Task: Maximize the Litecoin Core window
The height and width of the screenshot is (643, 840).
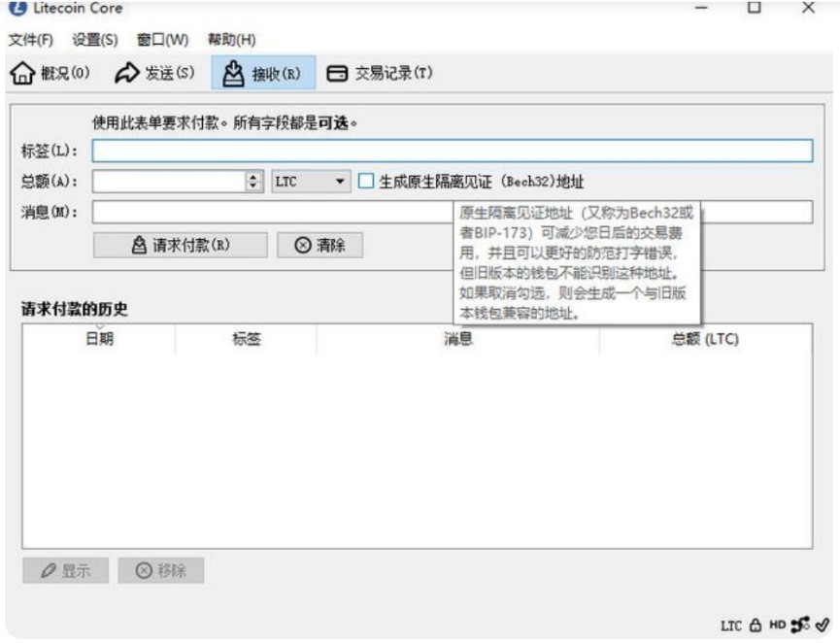Action: click(x=755, y=8)
